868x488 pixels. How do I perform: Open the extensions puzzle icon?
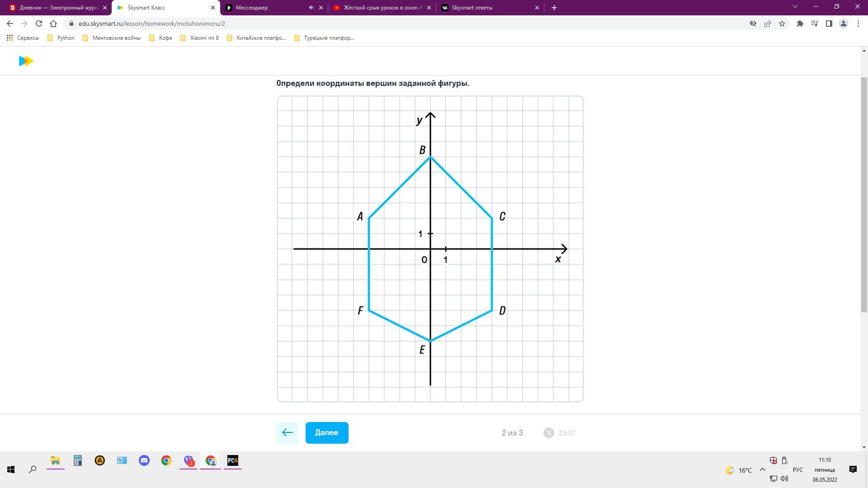click(800, 23)
